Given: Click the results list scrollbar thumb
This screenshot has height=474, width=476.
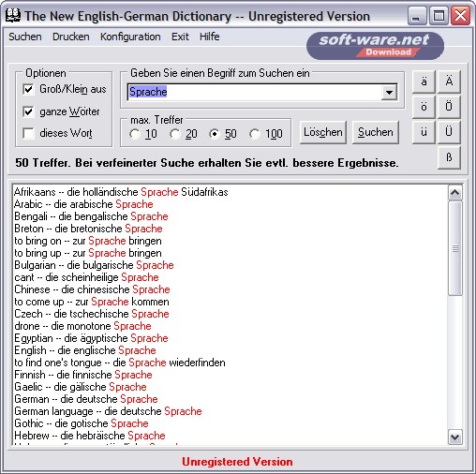Looking at the screenshot, I should (x=455, y=248).
